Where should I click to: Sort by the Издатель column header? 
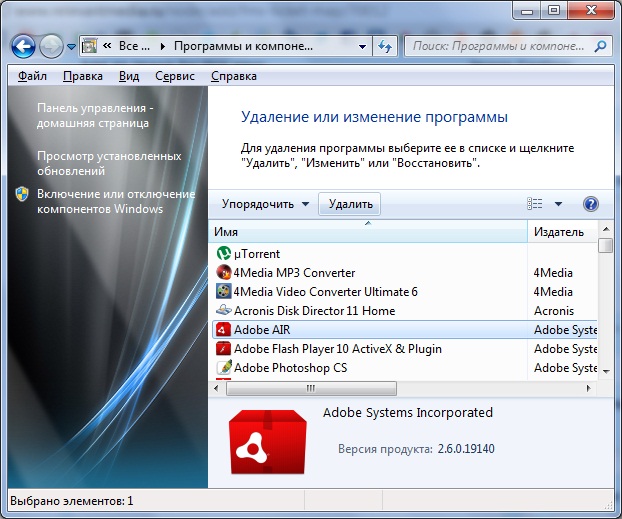pyautogui.click(x=562, y=231)
